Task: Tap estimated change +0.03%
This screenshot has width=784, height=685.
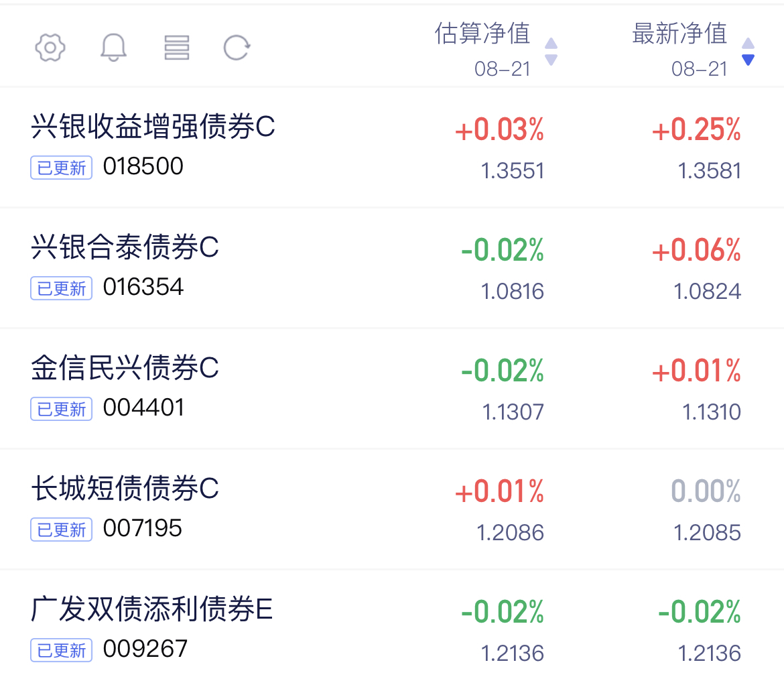Action: [499, 130]
